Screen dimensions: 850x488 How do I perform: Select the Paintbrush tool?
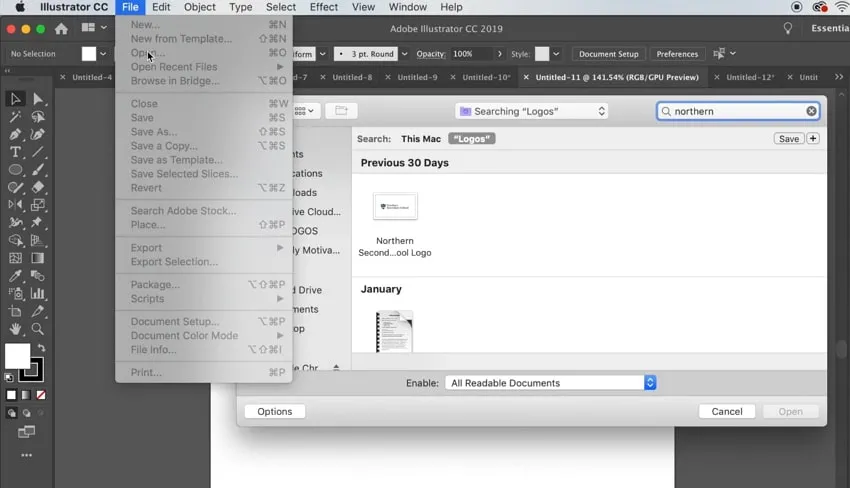point(37,170)
